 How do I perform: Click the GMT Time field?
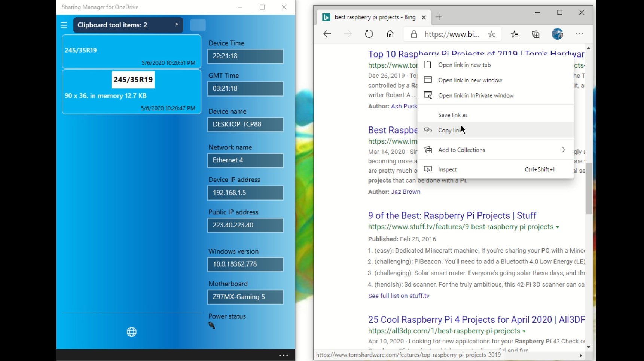[x=245, y=89]
